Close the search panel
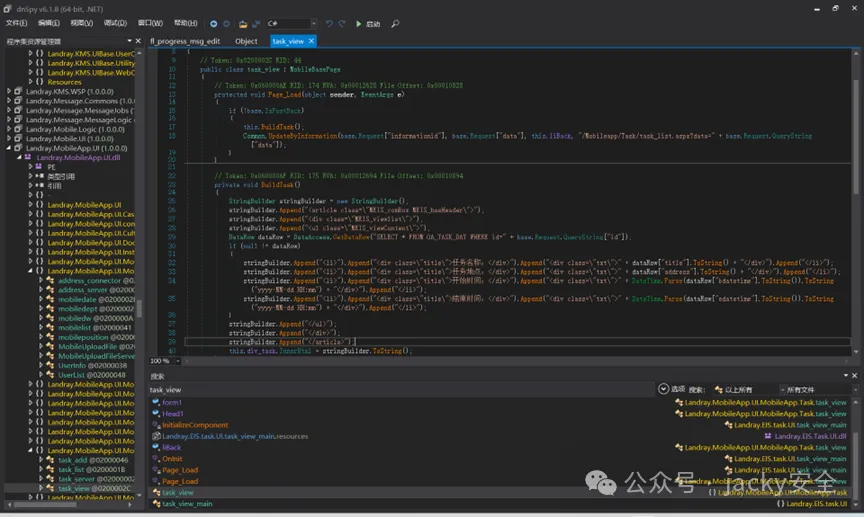Viewport: 864px width, 517px height. (855, 375)
